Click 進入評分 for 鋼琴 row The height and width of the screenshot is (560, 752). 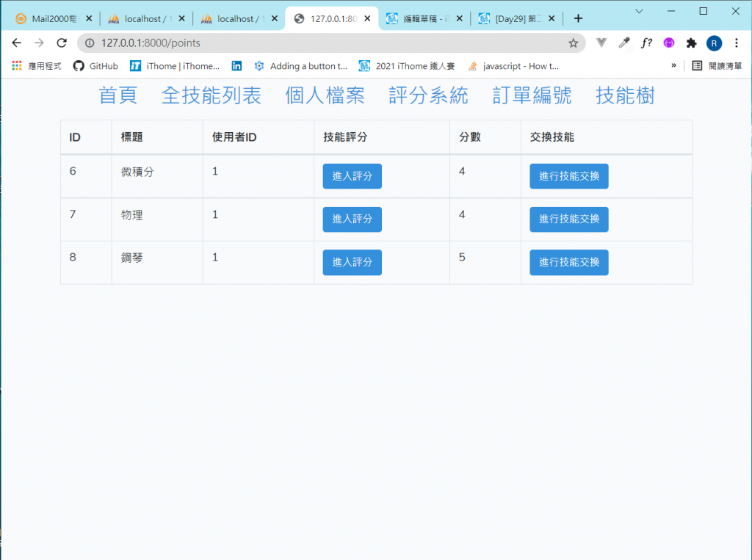coord(352,262)
